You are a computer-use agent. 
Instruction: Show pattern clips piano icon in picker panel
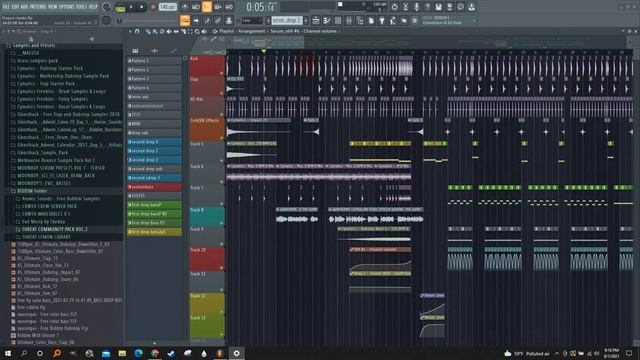pyautogui.click(x=135, y=51)
